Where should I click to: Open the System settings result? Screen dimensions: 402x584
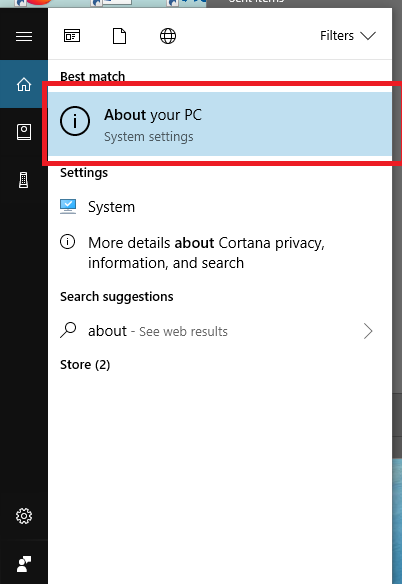point(220,207)
